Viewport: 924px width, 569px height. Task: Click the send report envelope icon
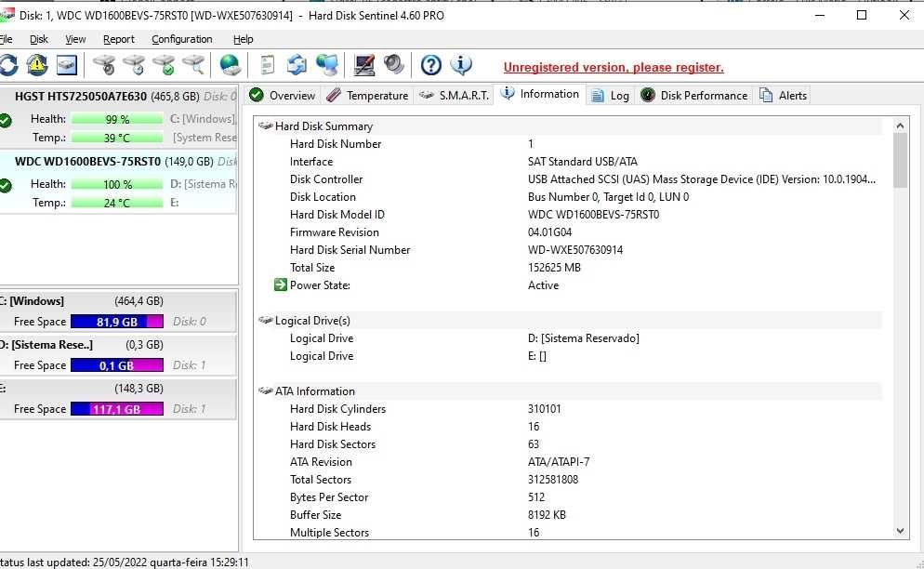click(x=297, y=65)
